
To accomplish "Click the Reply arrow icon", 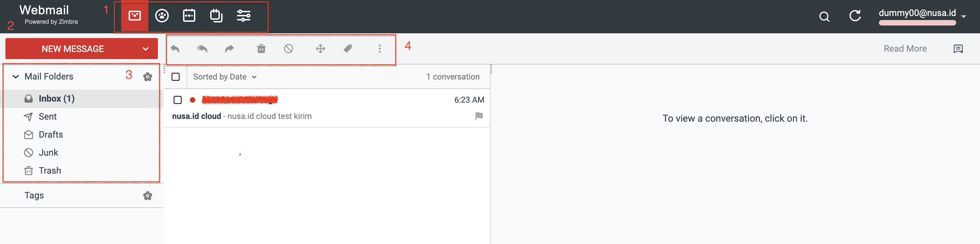I will point(175,49).
